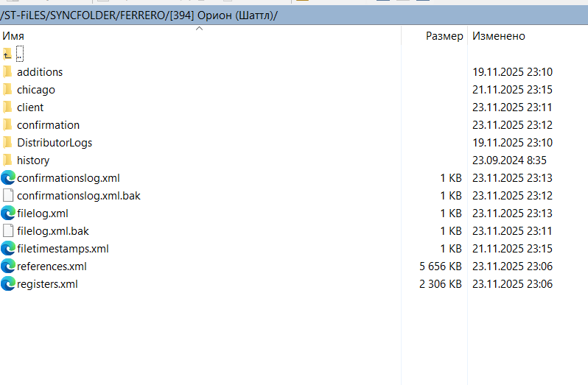Click the 2 306 KB size value
The image size is (588, 385).
(440, 284)
